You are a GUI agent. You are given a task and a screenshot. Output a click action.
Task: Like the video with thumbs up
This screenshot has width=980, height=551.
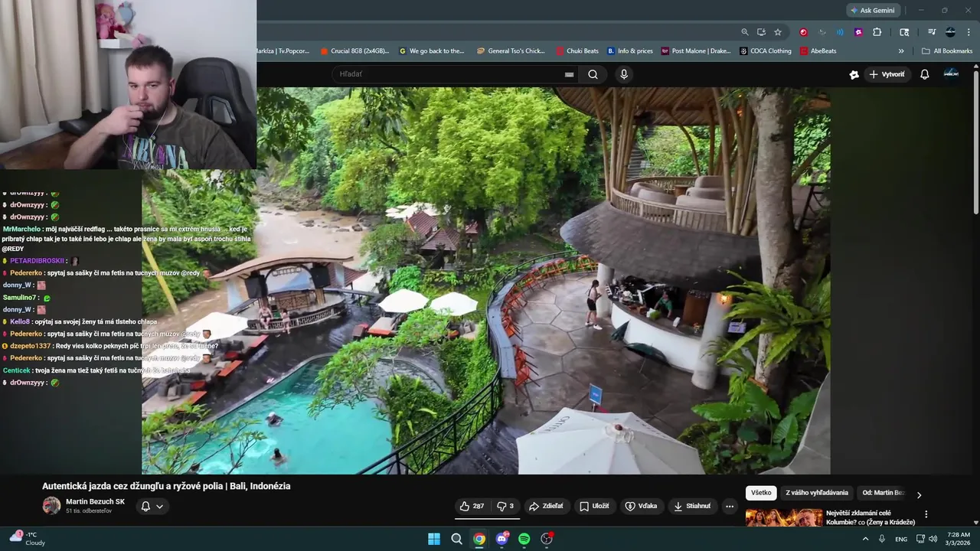(472, 506)
